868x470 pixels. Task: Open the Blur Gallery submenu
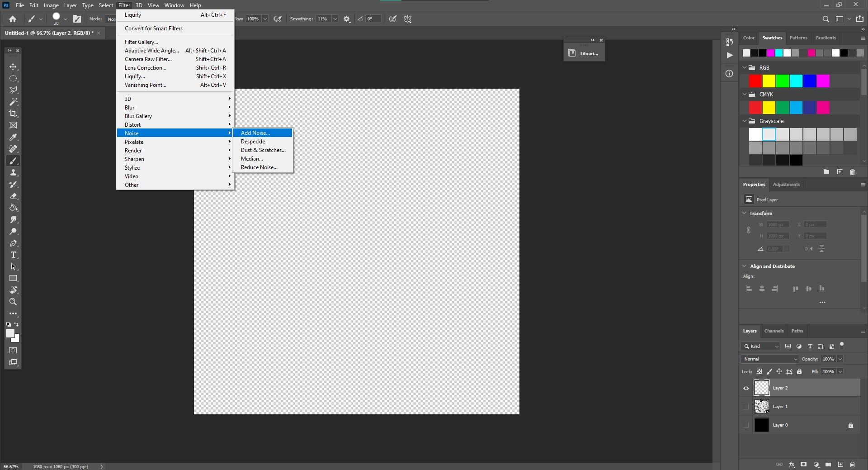pos(175,116)
